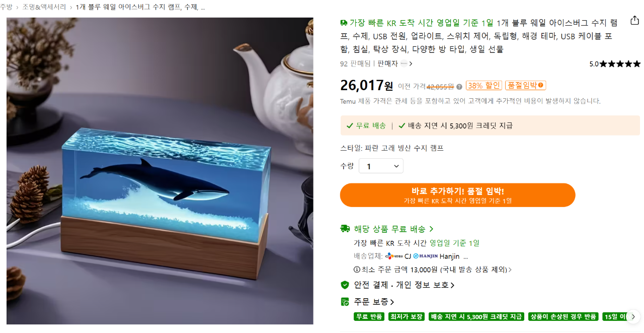Screen dimensions: 644x333
Task: Go to 주방 breadcrumb
Action: [x=6, y=7]
